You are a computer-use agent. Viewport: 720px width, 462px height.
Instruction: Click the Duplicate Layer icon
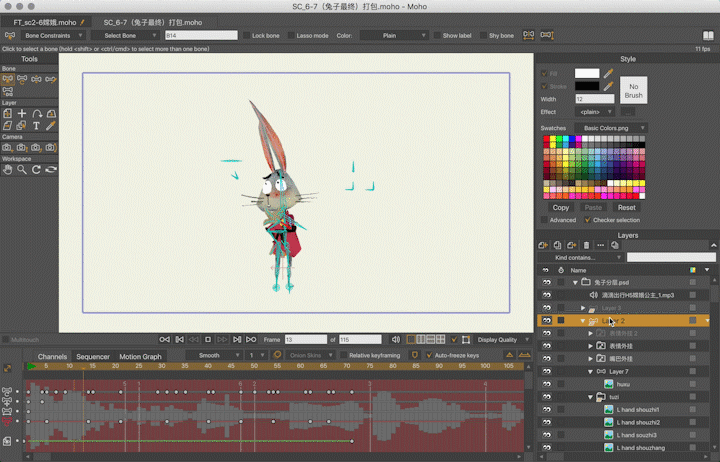557,245
